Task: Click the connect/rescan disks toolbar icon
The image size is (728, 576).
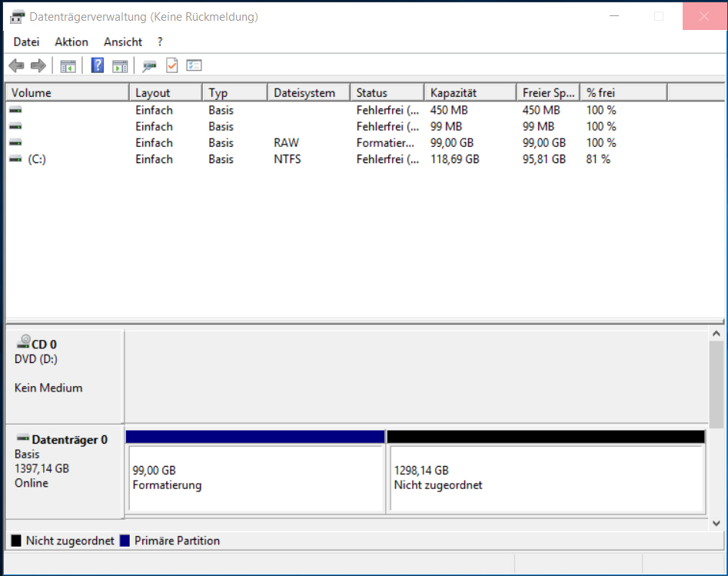Action: tap(149, 66)
